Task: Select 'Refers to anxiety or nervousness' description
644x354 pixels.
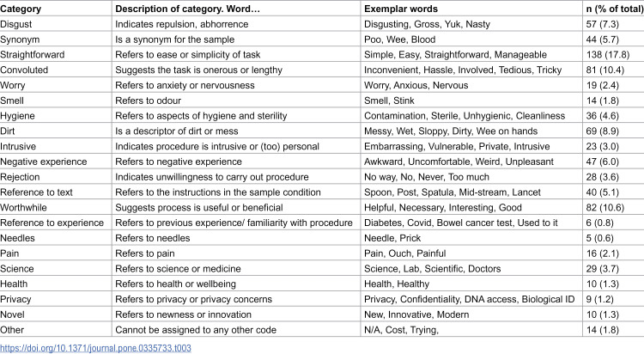Action: (x=185, y=85)
